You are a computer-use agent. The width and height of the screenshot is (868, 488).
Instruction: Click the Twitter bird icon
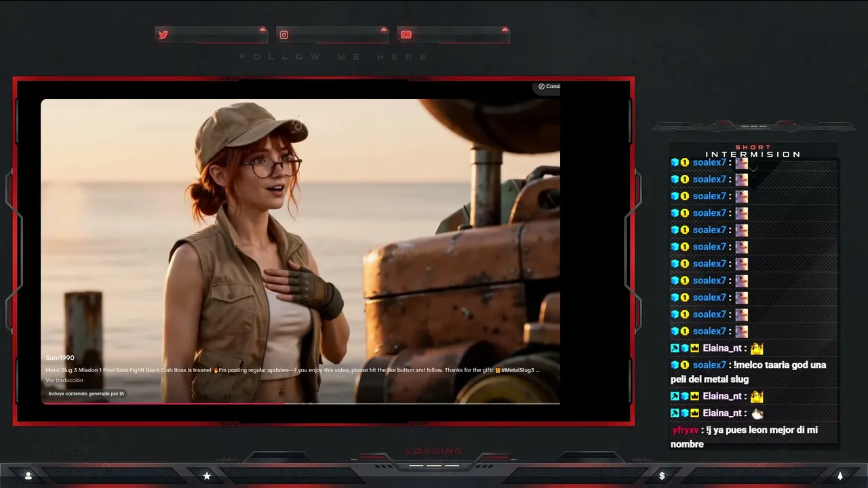[x=163, y=35]
